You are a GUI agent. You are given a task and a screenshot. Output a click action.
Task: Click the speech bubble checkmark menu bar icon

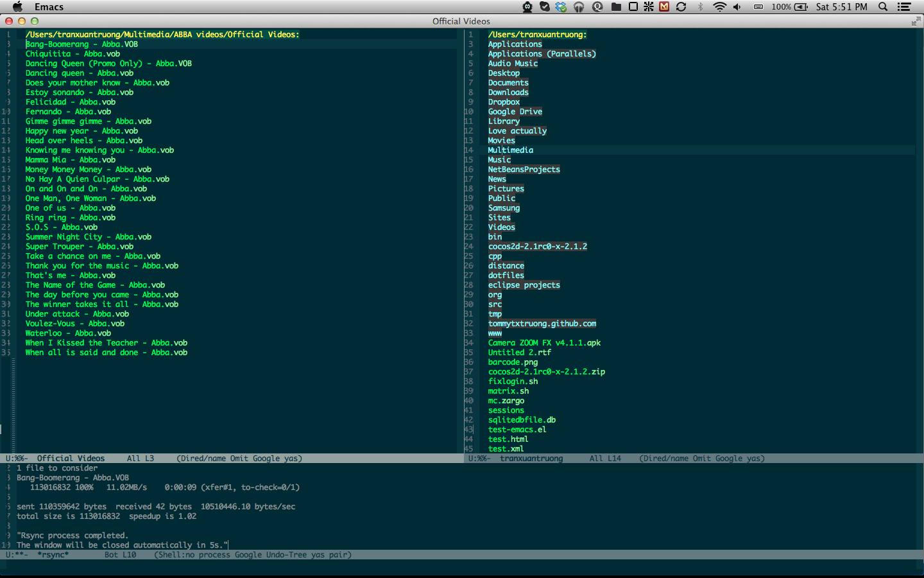pyautogui.click(x=545, y=6)
